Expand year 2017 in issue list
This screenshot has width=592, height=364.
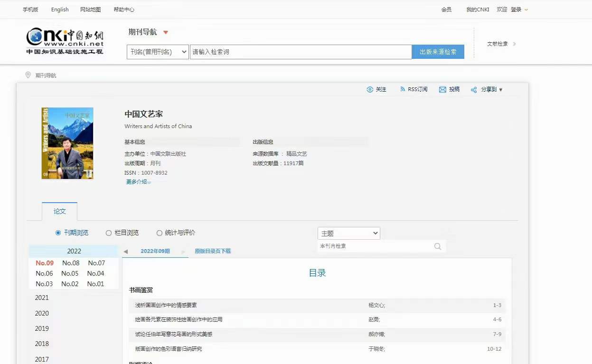[x=42, y=359]
